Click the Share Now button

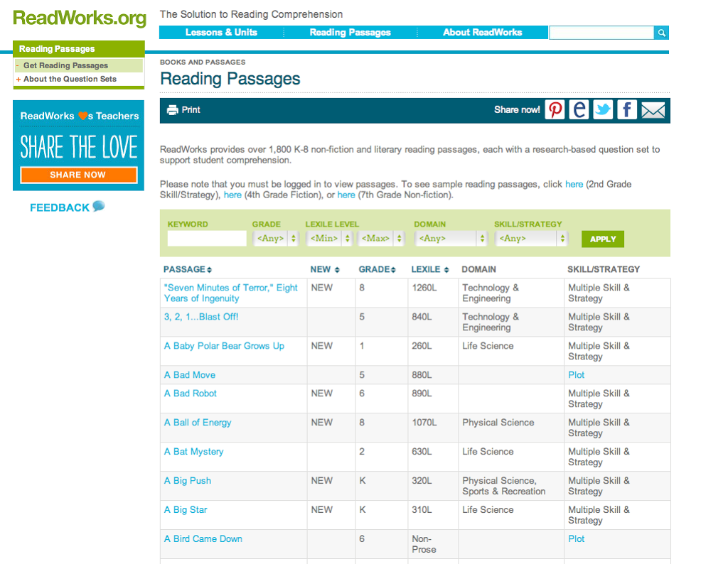click(x=78, y=175)
